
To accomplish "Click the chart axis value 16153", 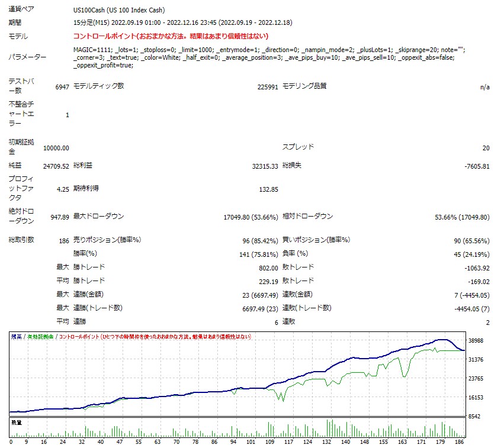I will click(476, 398).
